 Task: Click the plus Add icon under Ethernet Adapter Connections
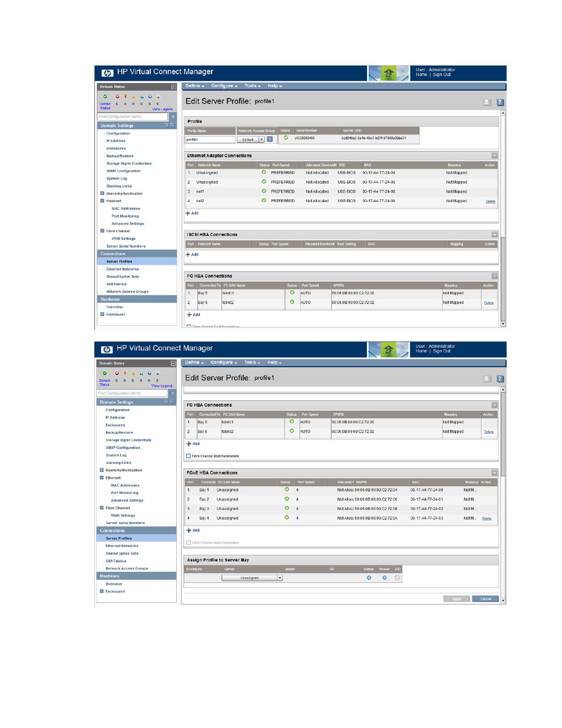pos(189,213)
